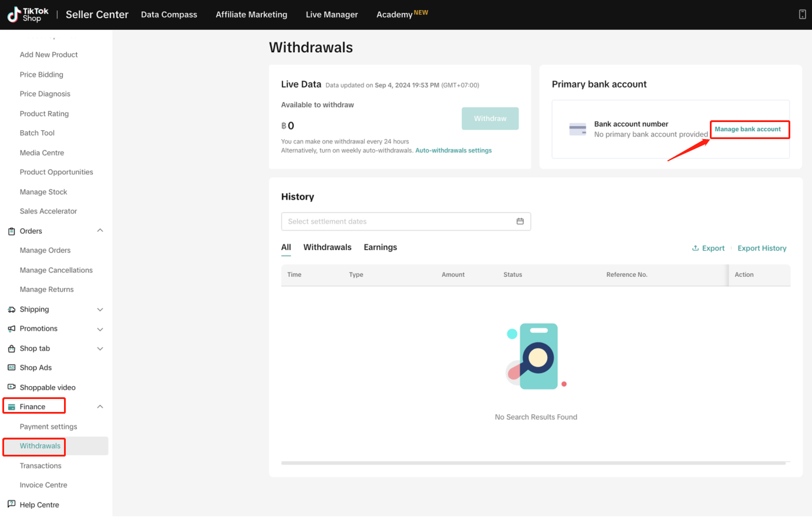
Task: Click the Orders clipboard icon
Action: coord(11,231)
